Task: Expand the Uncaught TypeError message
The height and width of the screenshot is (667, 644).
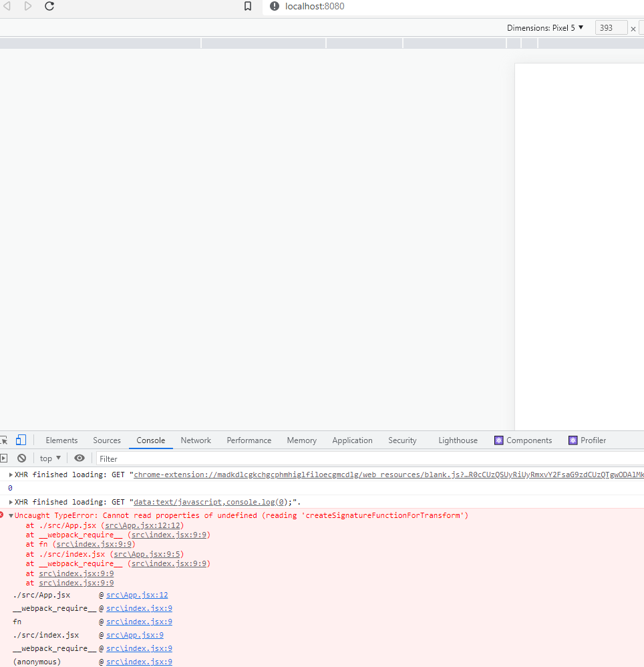Action: [x=11, y=515]
